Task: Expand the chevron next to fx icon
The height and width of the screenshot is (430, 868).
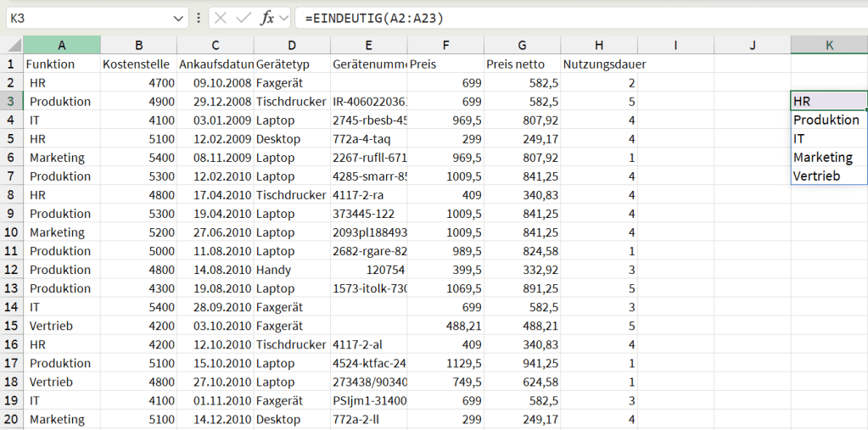Action: pyautogui.click(x=283, y=18)
